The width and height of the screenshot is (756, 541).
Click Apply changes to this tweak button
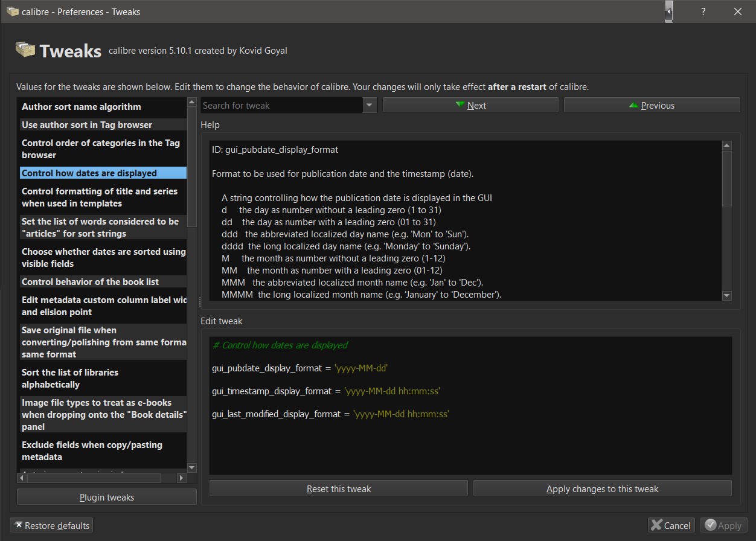coord(603,488)
